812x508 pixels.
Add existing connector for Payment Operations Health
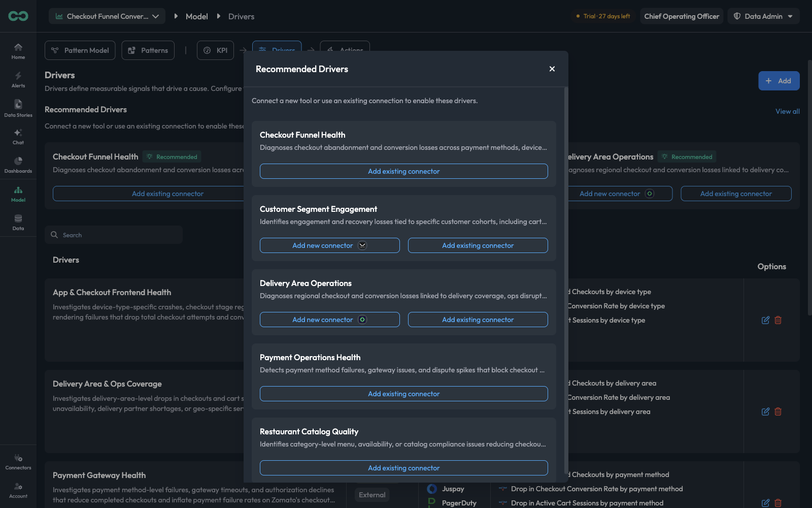pos(404,394)
